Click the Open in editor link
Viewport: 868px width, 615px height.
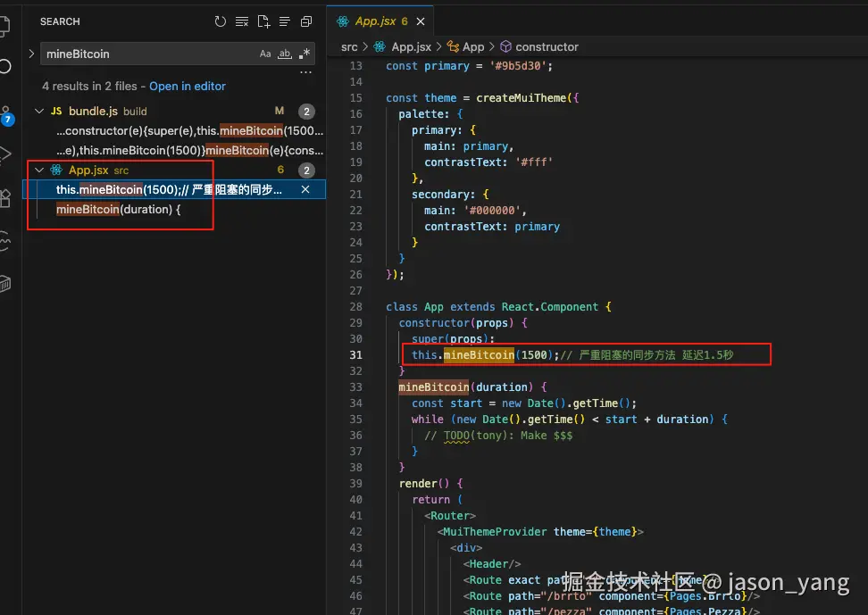pos(188,87)
